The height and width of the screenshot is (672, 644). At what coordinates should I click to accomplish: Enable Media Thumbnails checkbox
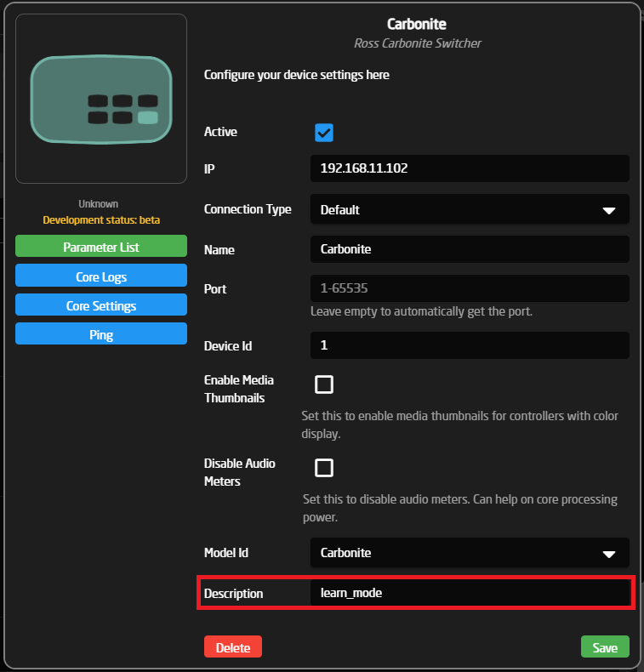point(324,384)
